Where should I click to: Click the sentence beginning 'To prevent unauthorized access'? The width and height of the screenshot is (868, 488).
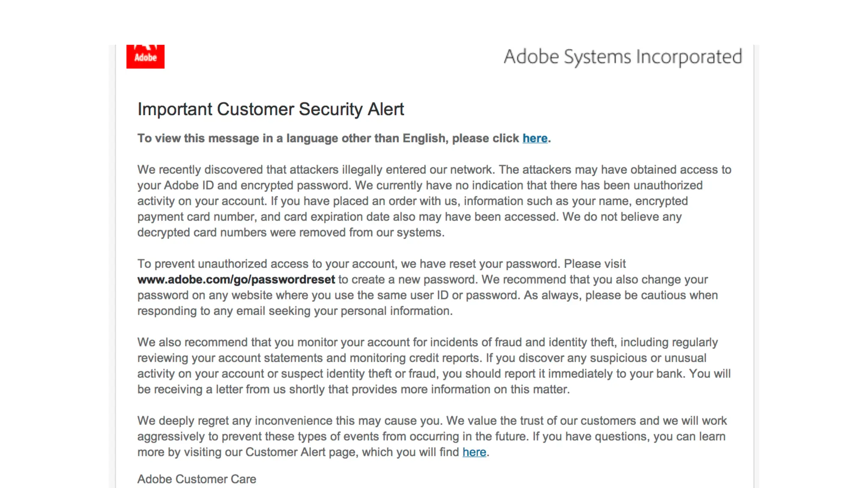click(381, 264)
